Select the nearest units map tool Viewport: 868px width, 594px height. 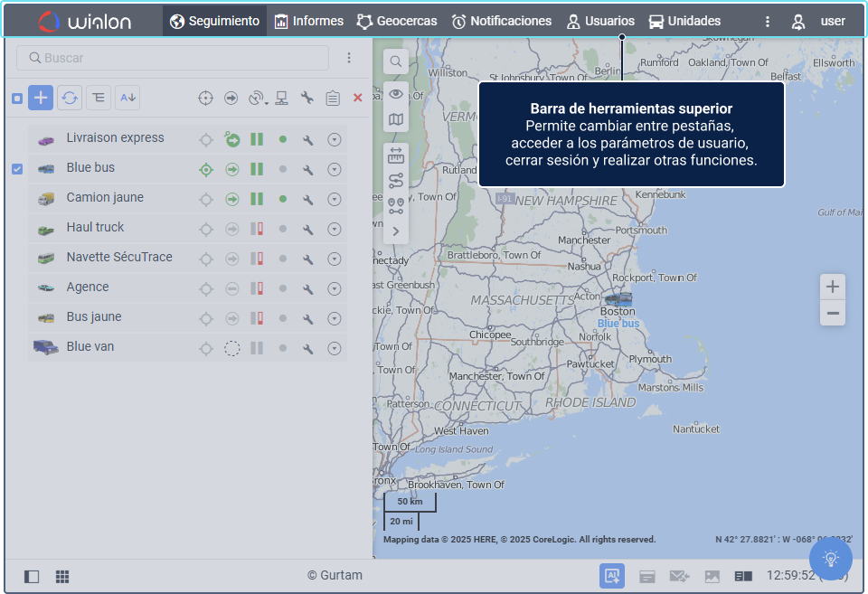396,206
